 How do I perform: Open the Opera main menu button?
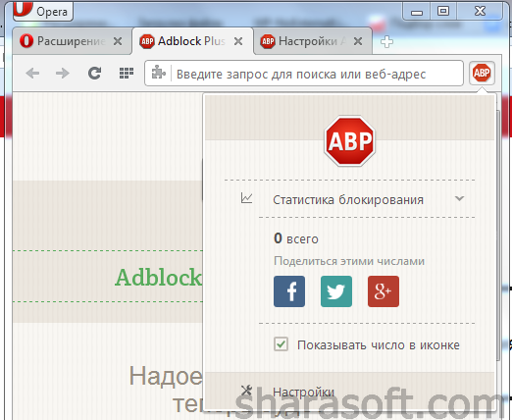(x=42, y=11)
